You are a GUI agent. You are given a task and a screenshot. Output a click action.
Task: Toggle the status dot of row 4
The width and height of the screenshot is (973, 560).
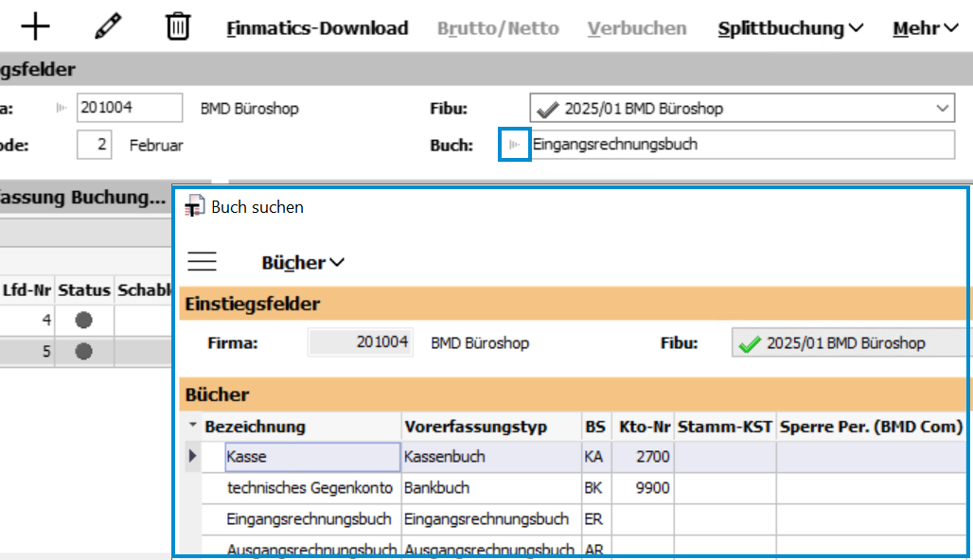point(83,319)
